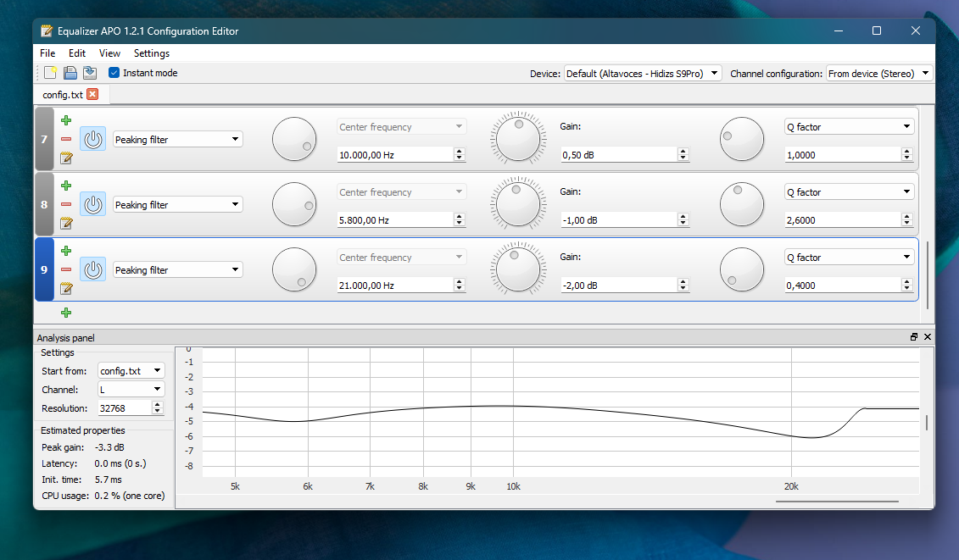
Task: Click the Q factor dial for filter 8
Action: (x=742, y=204)
